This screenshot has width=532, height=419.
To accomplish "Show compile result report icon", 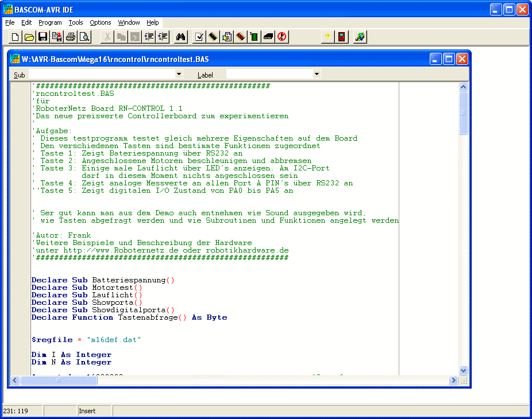I will (226, 37).
